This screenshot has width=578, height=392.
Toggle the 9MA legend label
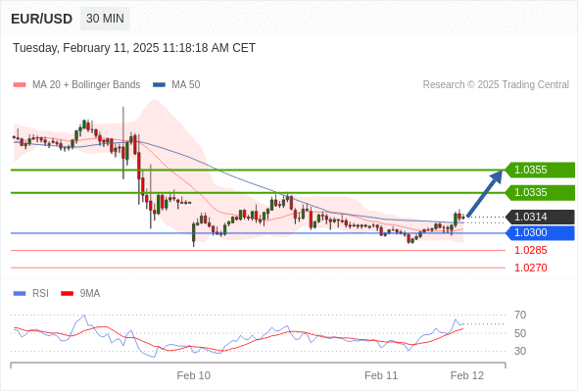coord(90,294)
